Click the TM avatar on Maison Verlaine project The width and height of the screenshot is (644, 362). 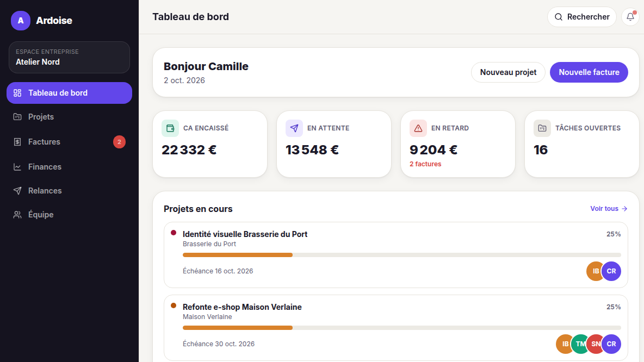[579, 344]
